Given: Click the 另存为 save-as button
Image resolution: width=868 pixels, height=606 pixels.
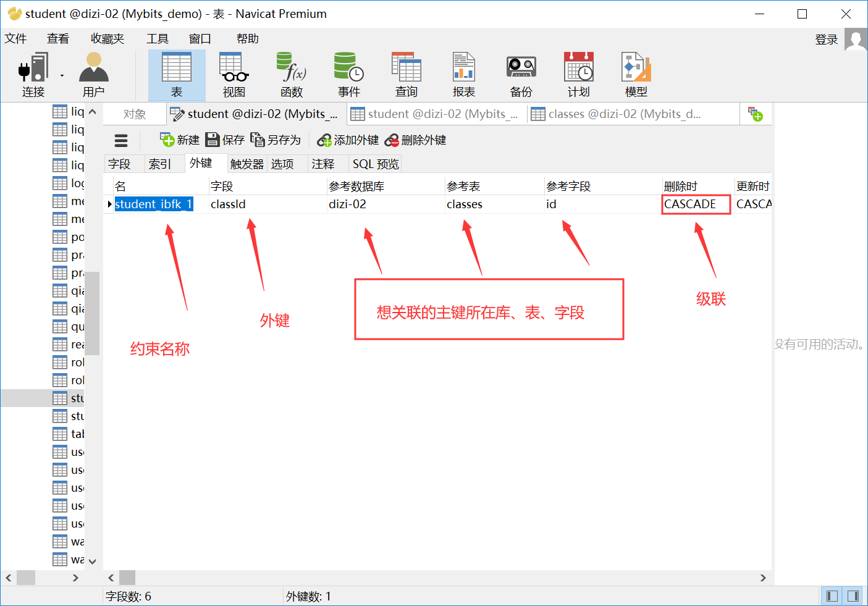Looking at the screenshot, I should tap(276, 140).
